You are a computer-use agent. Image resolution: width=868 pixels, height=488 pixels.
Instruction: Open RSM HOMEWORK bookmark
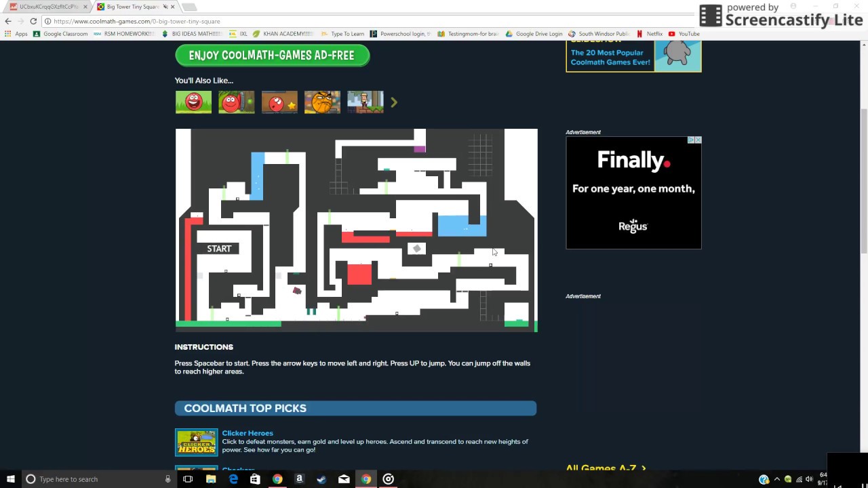click(x=124, y=34)
